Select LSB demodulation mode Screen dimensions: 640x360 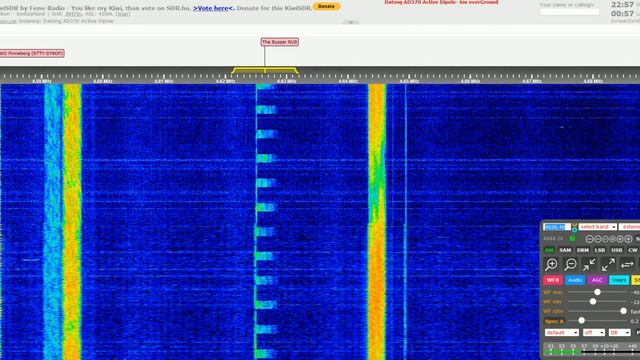coord(600,250)
